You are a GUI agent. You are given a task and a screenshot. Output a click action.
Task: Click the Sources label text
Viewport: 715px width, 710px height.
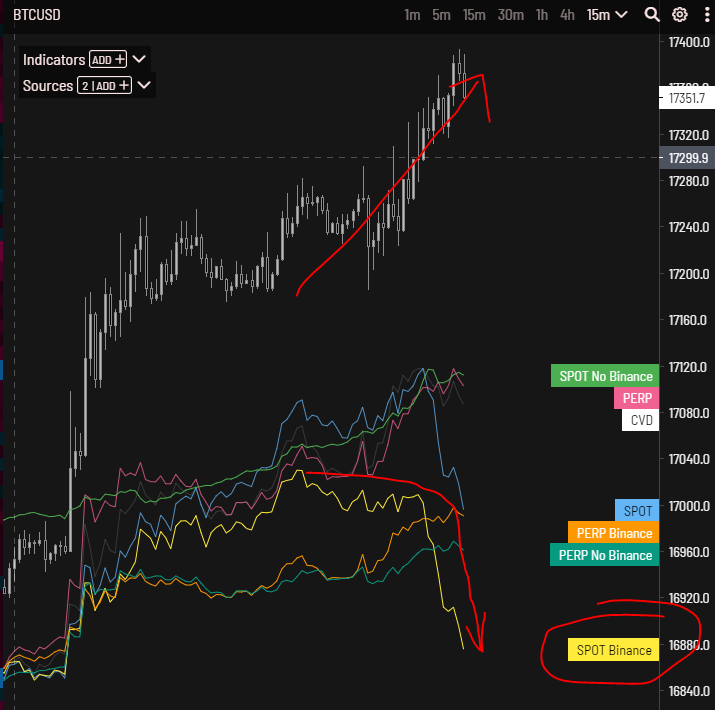48,86
